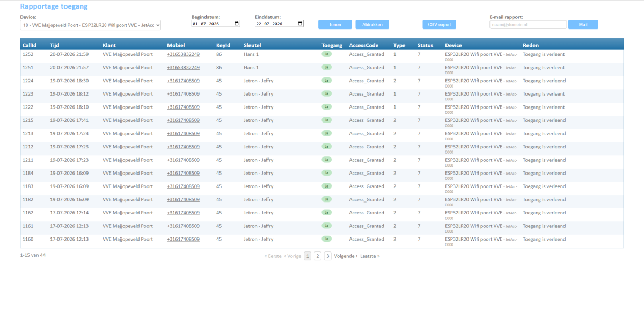Click the Eerste pagination link

tap(273, 256)
